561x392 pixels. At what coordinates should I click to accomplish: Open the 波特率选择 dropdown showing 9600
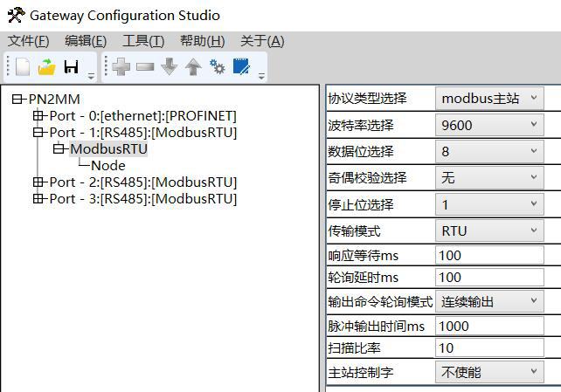(x=489, y=125)
